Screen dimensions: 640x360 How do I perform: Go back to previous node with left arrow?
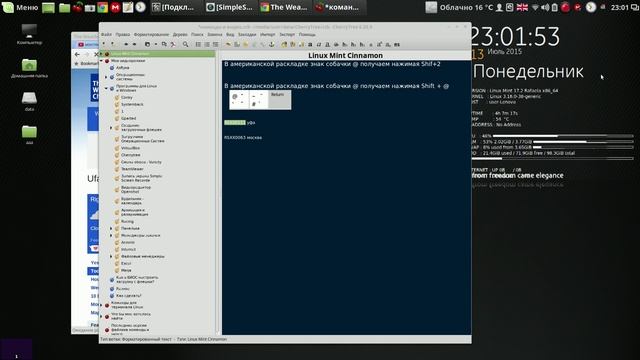click(126, 44)
